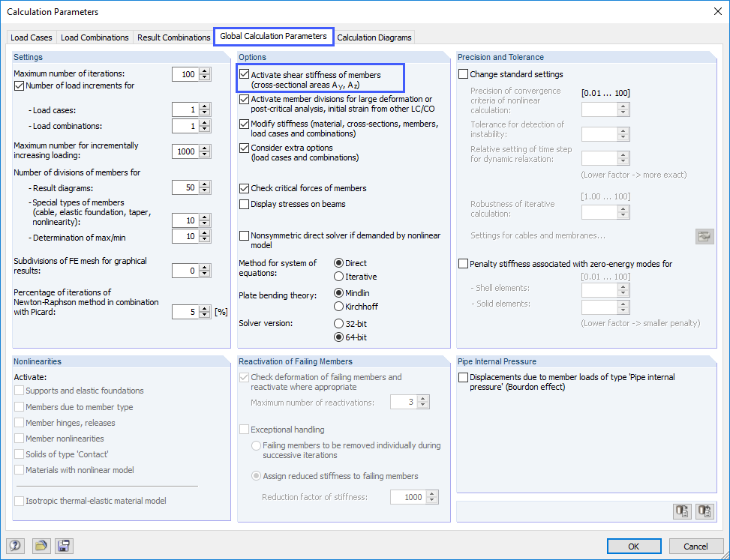Uncheck Consider extra options

tap(244, 148)
